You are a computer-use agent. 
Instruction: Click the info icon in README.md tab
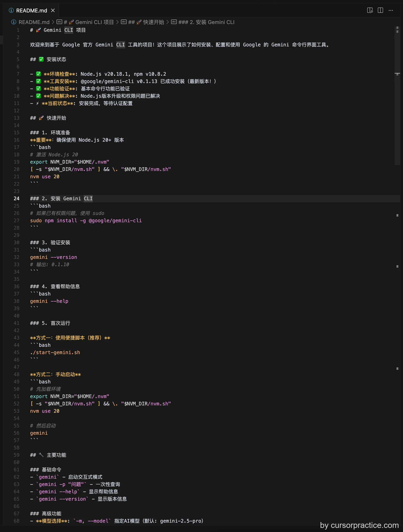coord(11,10)
